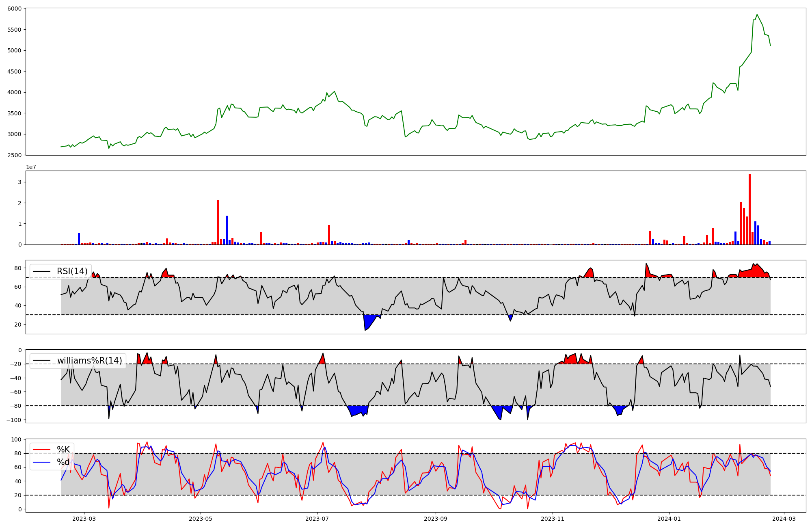Screen dimensions: 812x528
Task: Click the 2023-03 date tick label
Action: pyautogui.click(x=84, y=519)
